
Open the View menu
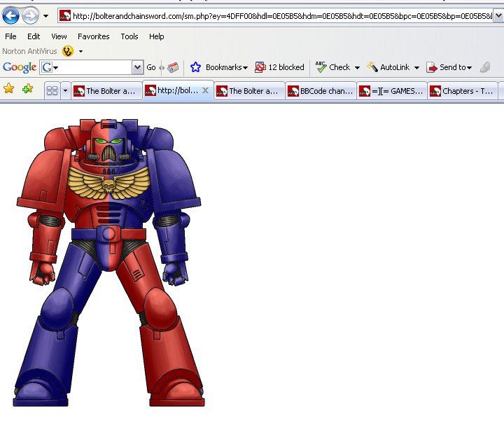coord(59,36)
